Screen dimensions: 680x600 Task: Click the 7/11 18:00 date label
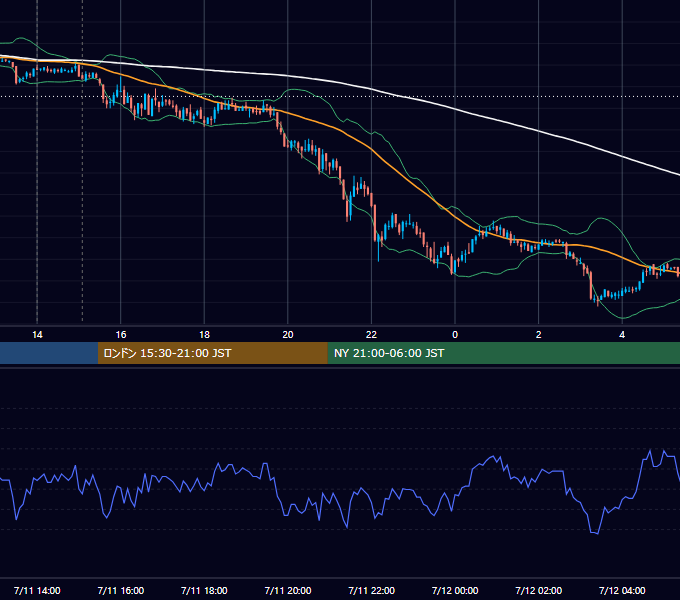click(204, 590)
